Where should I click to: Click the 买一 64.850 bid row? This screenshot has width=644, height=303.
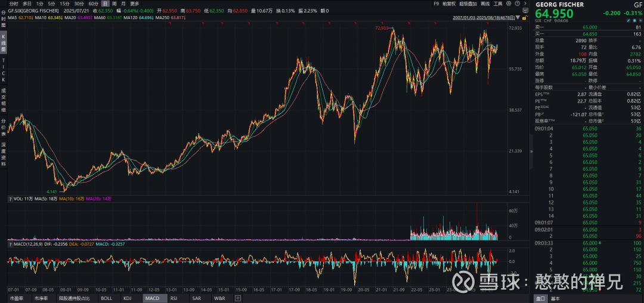pyautogui.click(x=589, y=34)
